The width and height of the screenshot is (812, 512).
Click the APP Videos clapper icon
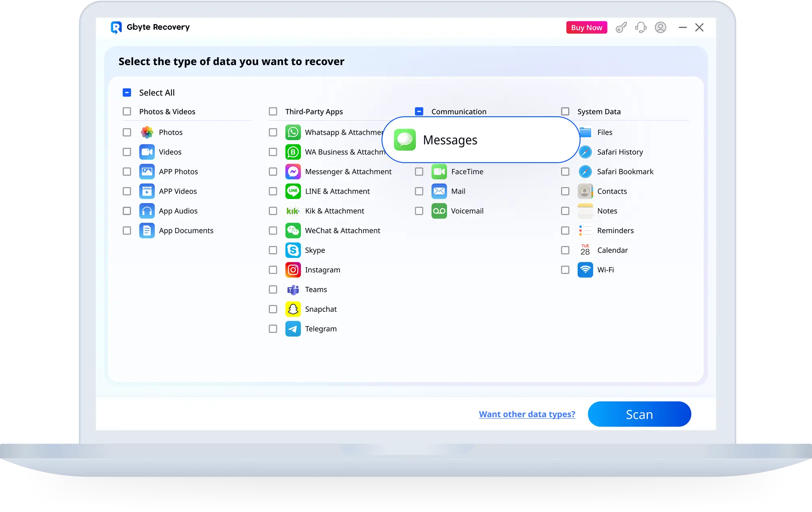click(x=147, y=191)
